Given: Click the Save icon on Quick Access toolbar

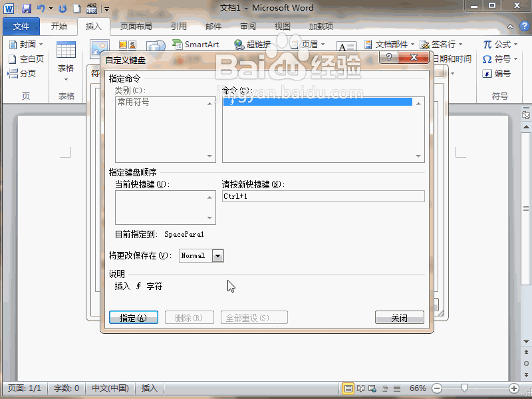Looking at the screenshot, I should [25, 7].
